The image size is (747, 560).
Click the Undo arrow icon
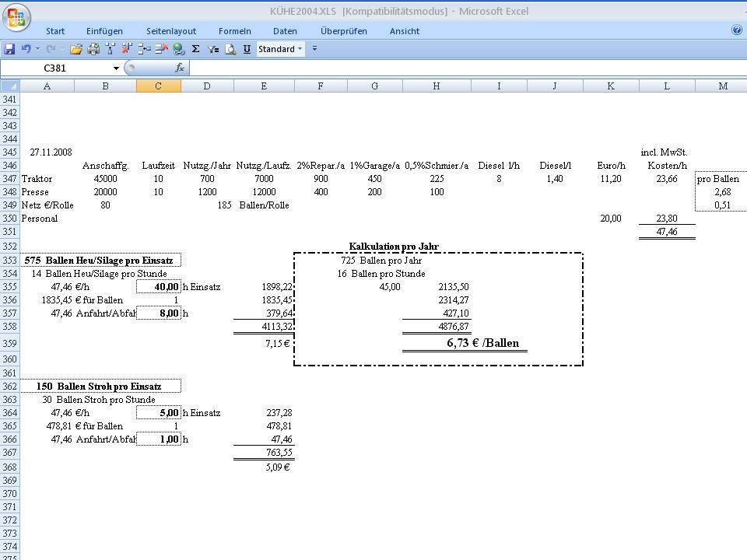(26, 49)
